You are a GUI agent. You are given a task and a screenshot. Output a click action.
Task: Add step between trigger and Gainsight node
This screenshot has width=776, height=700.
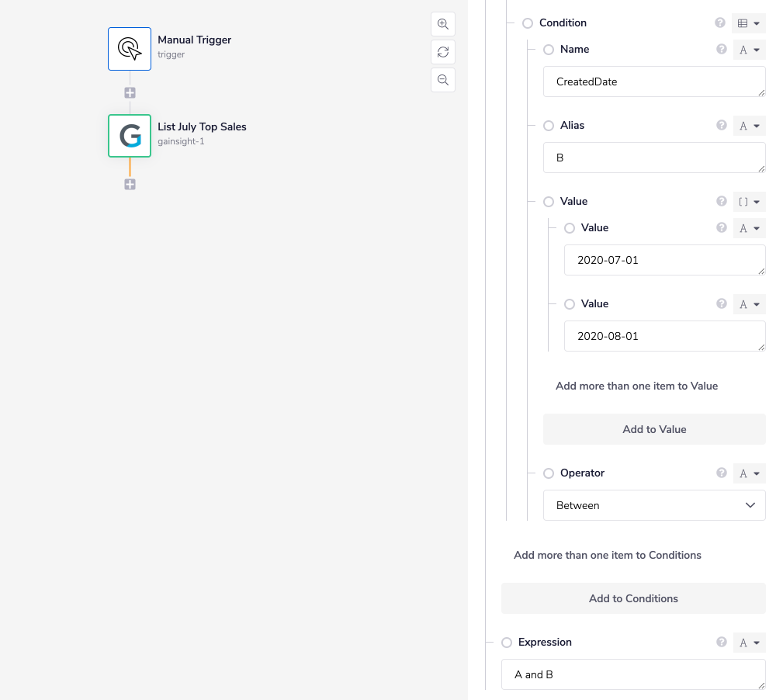click(130, 92)
